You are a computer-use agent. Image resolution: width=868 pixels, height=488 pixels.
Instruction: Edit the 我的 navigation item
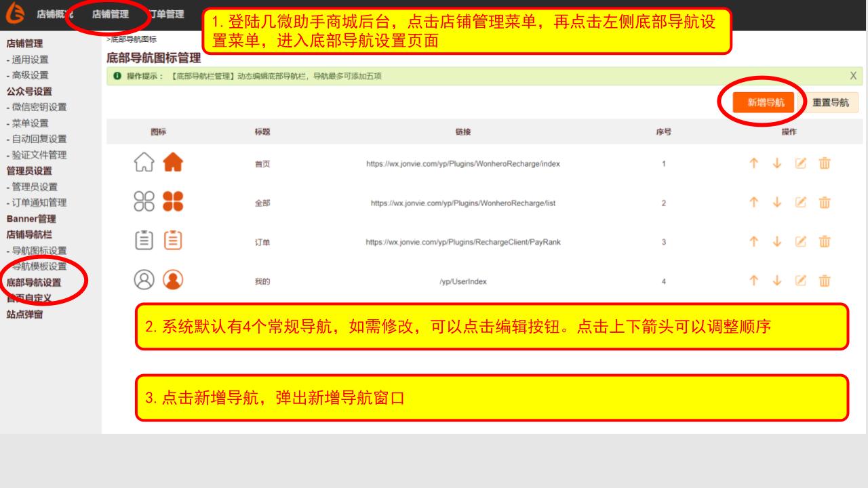tap(801, 281)
